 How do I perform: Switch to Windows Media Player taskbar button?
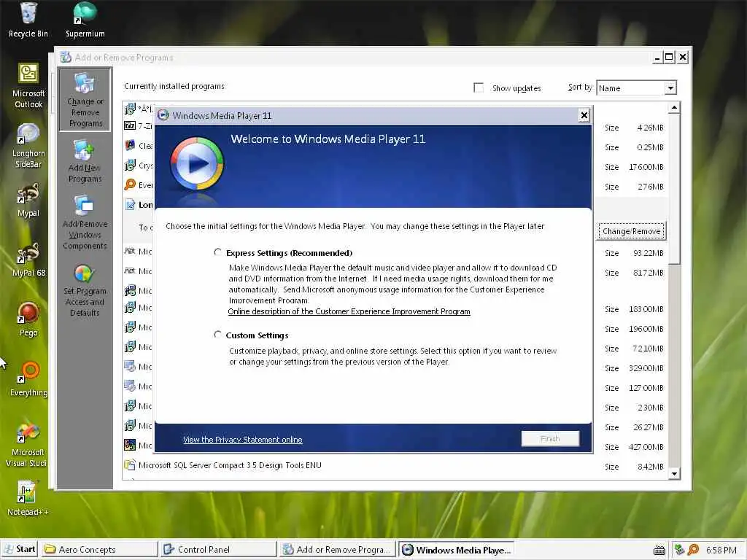point(457,550)
